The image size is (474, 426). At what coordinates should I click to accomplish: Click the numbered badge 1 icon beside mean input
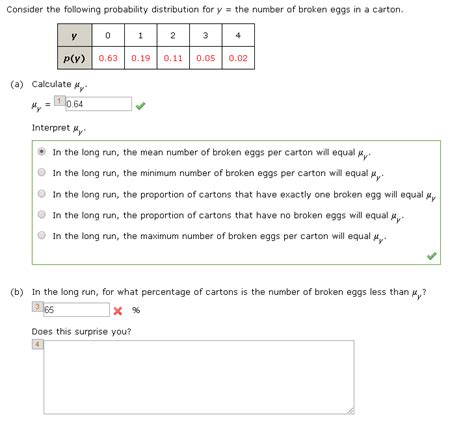pos(60,101)
